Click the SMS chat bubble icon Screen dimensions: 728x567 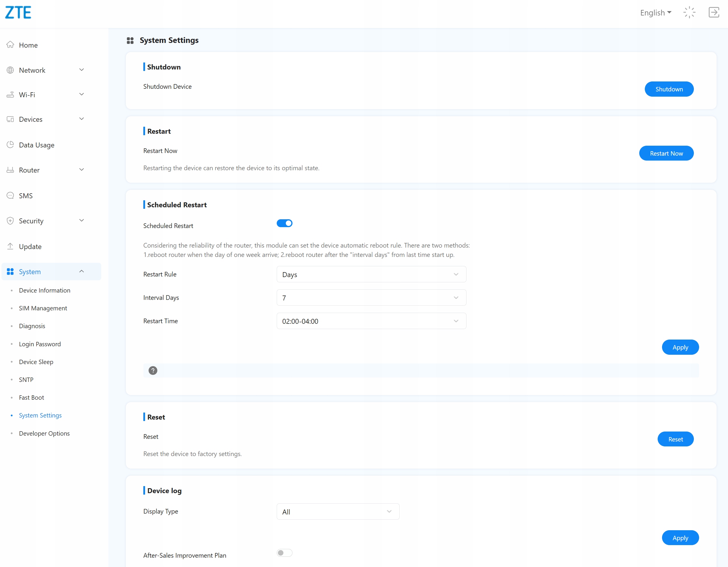(10, 195)
